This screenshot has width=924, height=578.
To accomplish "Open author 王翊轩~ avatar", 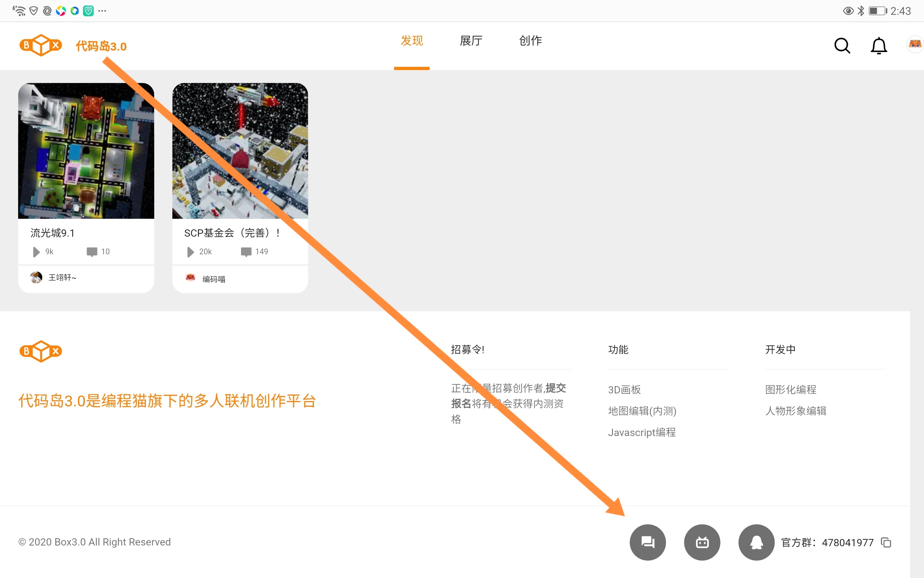I will point(36,277).
